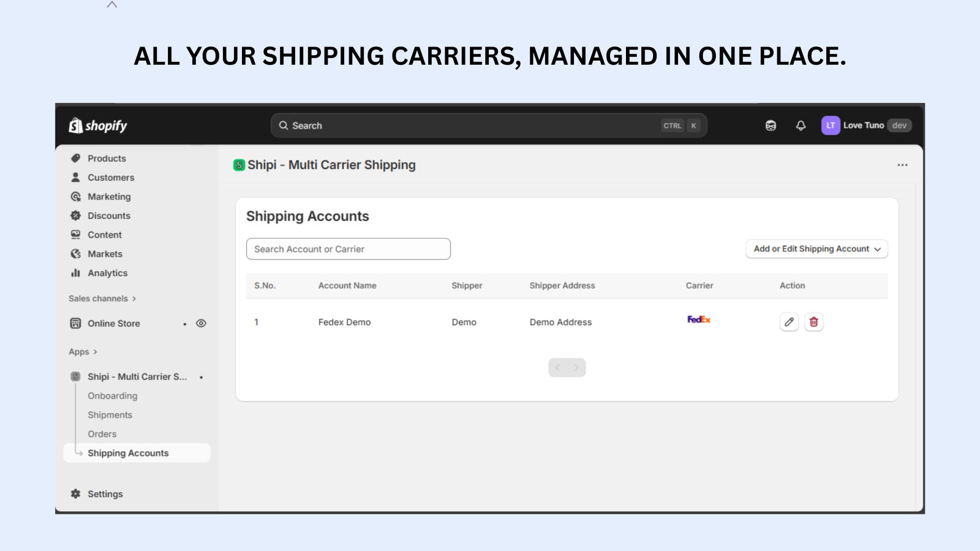Select Discounts in the sidebar
Screen dimensions: 980x551
[109, 216]
